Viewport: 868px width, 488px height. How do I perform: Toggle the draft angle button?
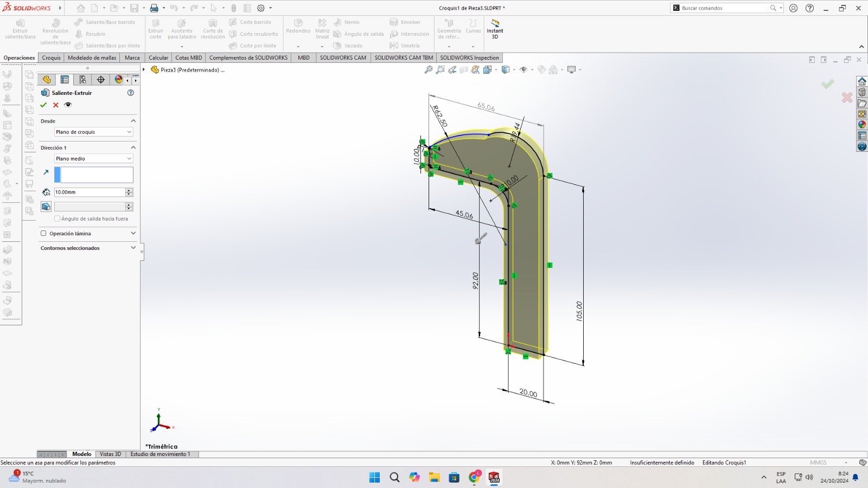point(46,207)
